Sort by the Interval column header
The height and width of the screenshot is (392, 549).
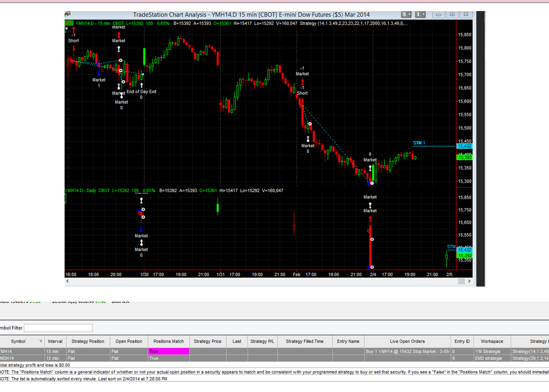pos(56,342)
